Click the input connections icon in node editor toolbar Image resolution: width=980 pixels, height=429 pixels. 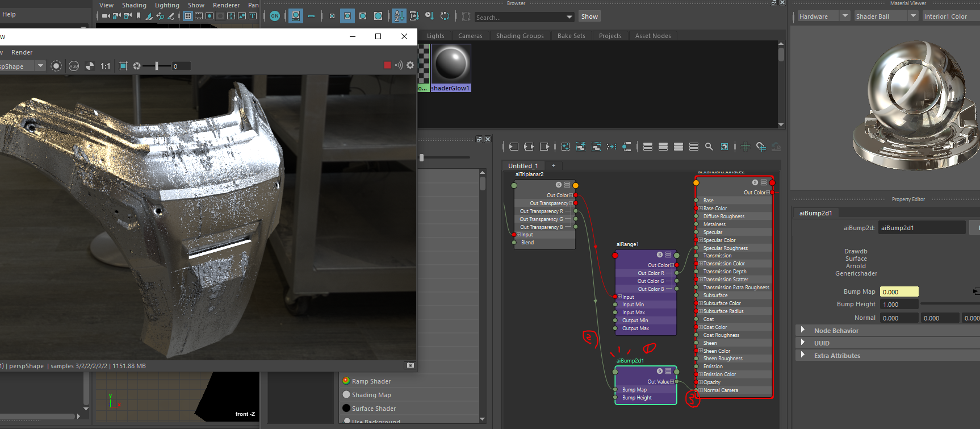514,147
